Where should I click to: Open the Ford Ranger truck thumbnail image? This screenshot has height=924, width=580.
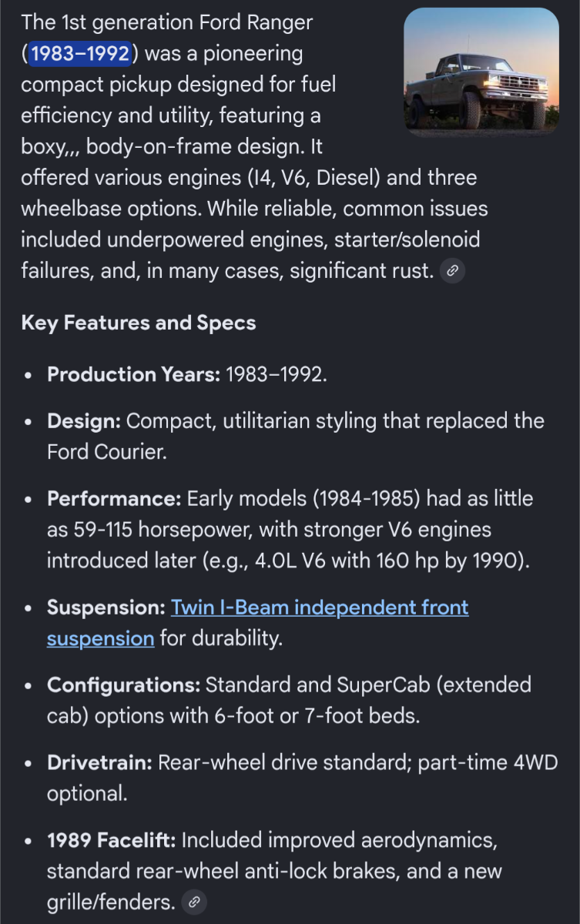[x=481, y=72]
